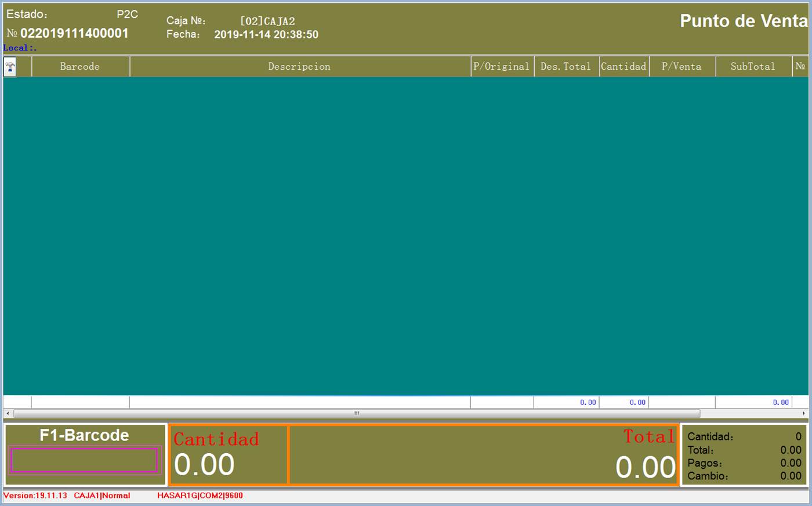Screen dimensions: 812x506
Task: Click the P/Venta column header
Action: (x=681, y=67)
